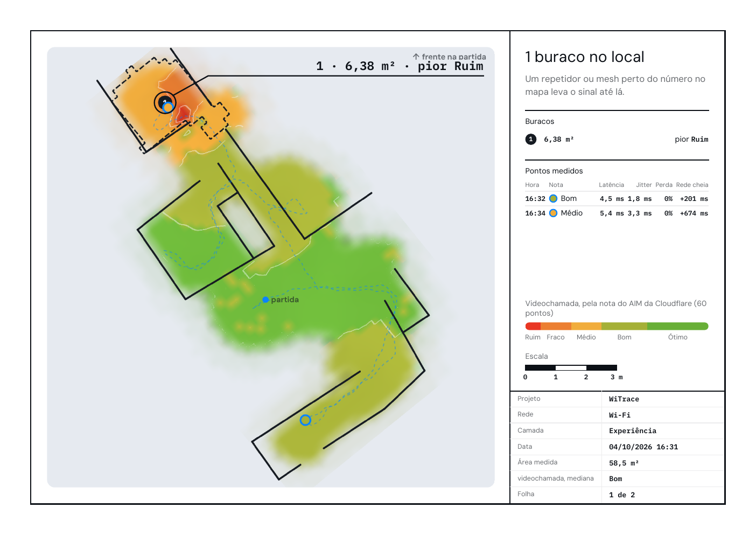Select the WiTrace value in the Projeto row
The width and height of the screenshot is (756, 535).
click(624, 399)
